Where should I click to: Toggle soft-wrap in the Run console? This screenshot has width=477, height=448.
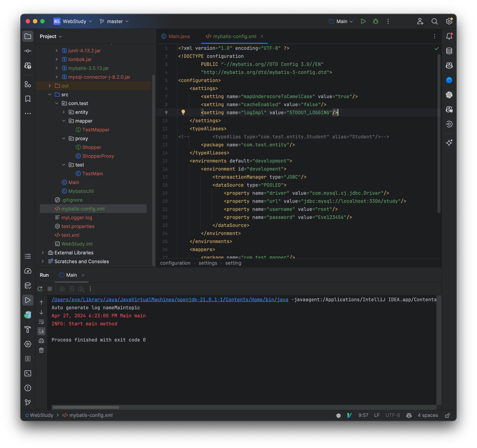41,322
